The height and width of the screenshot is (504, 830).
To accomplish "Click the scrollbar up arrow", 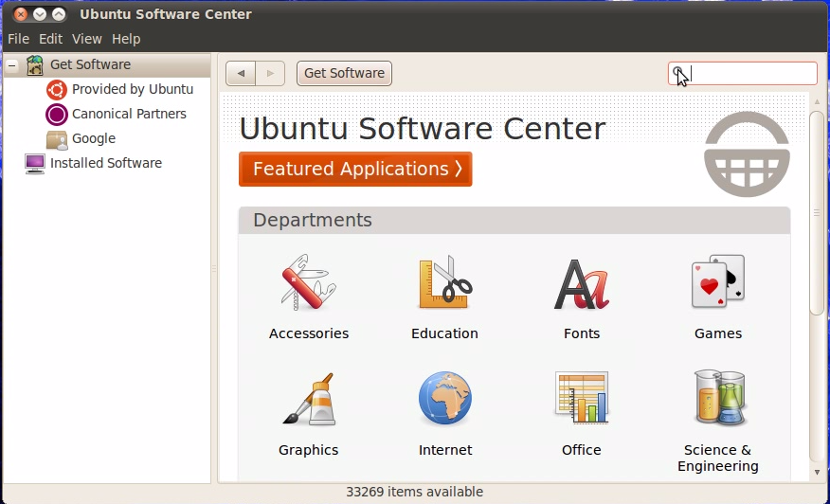I will pos(817,101).
